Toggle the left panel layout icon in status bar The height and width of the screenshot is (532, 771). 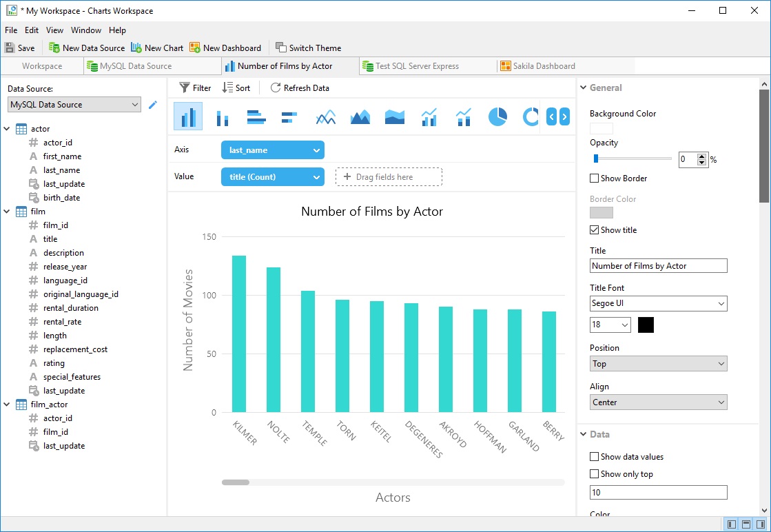731,524
